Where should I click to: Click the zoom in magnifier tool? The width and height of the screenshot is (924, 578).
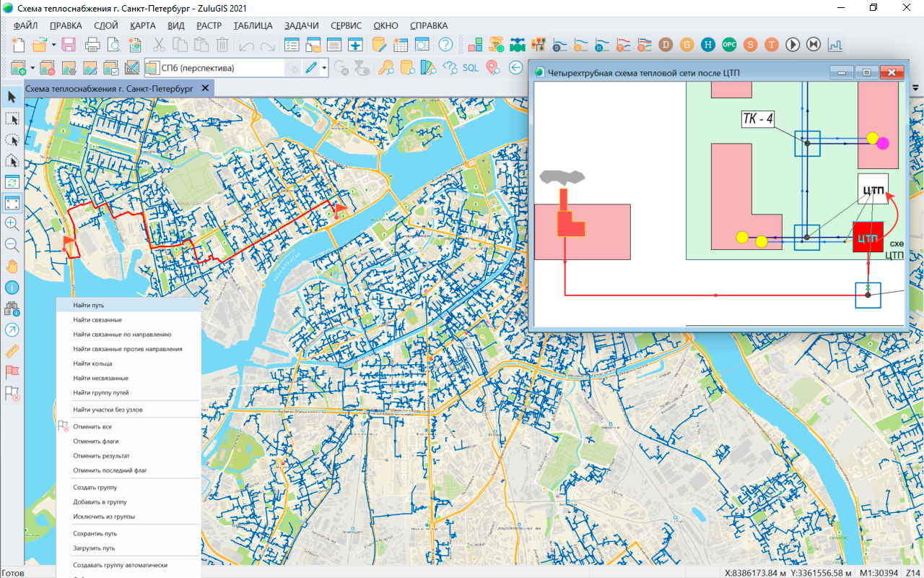click(x=12, y=224)
